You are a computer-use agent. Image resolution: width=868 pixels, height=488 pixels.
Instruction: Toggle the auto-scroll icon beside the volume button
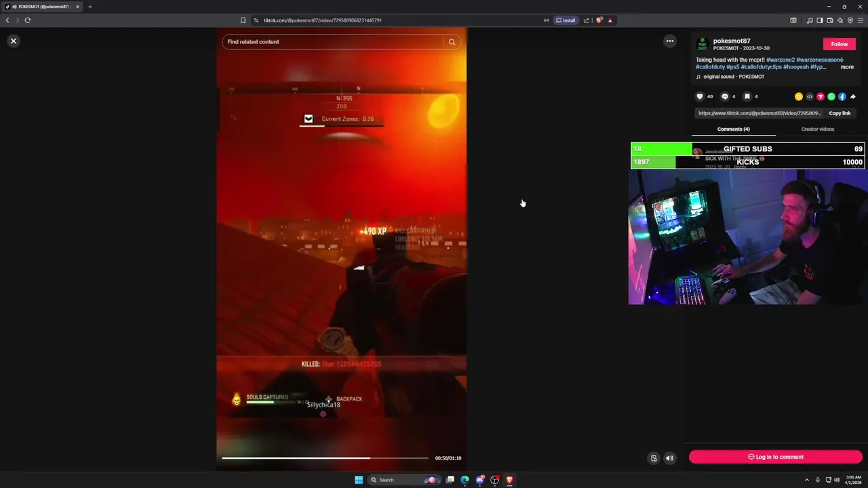654,458
